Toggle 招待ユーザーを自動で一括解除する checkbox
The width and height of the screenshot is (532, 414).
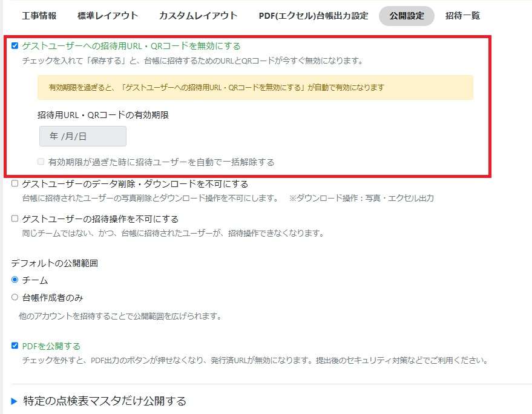(x=41, y=162)
